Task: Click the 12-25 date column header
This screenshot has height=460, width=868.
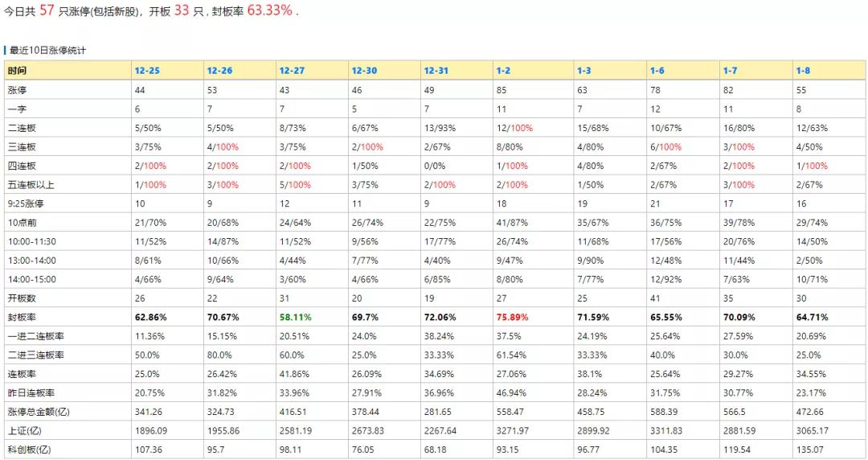Action: coord(147,71)
